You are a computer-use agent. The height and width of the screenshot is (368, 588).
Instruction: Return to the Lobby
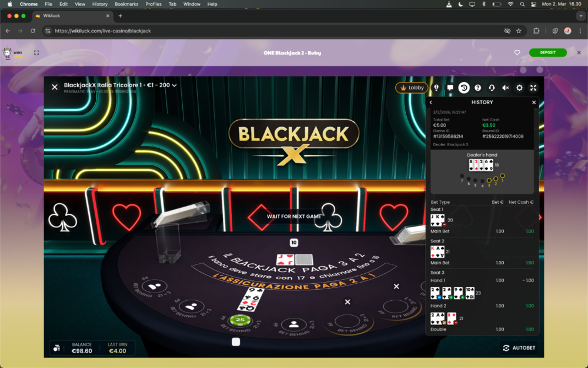(x=412, y=88)
